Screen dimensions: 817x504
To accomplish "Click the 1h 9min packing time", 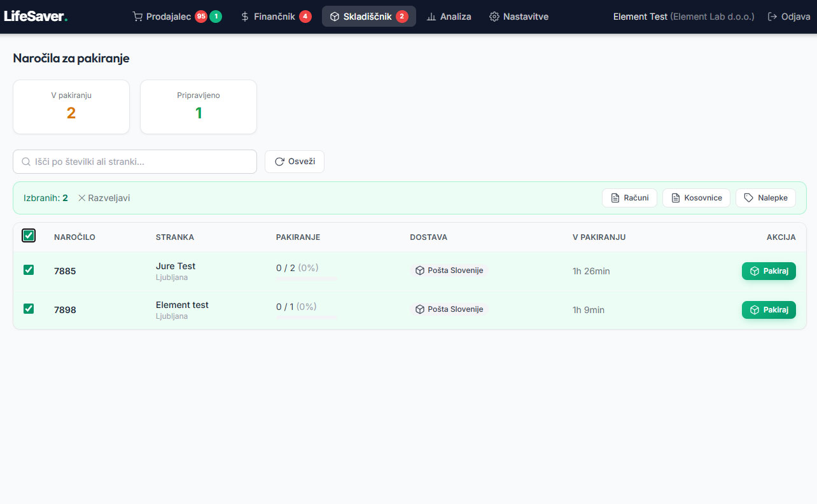I will click(589, 310).
